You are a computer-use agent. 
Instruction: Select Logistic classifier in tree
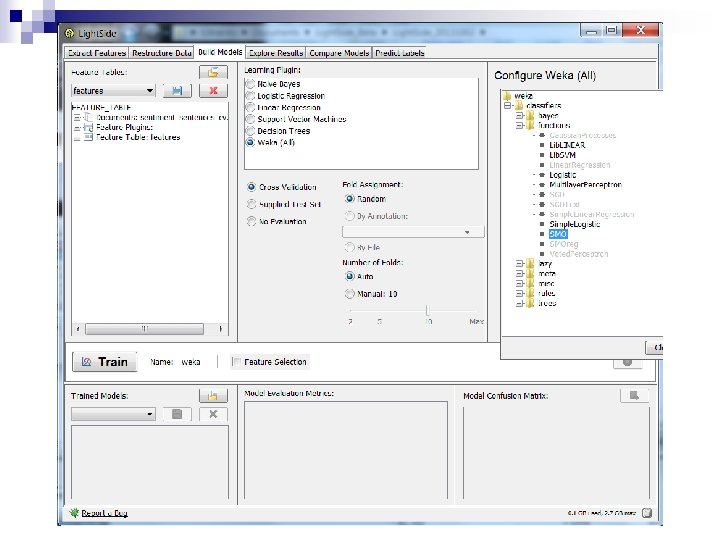tap(562, 175)
